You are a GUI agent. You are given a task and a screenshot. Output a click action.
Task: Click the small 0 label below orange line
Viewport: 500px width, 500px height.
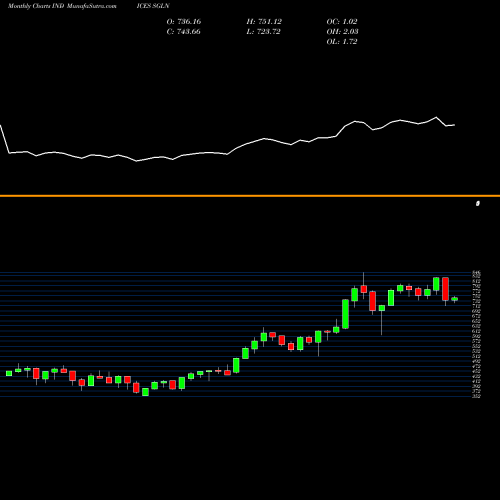478,203
